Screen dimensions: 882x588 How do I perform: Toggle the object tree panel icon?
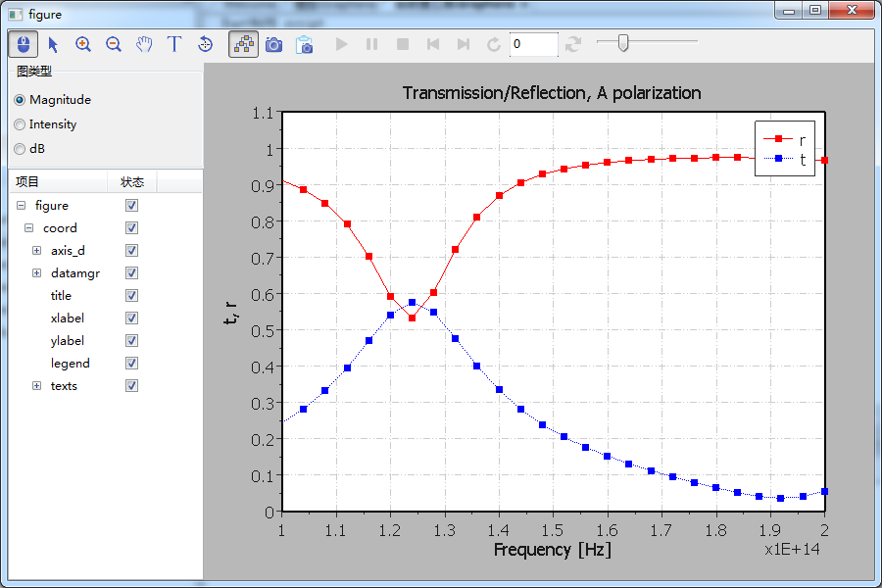coord(243,44)
